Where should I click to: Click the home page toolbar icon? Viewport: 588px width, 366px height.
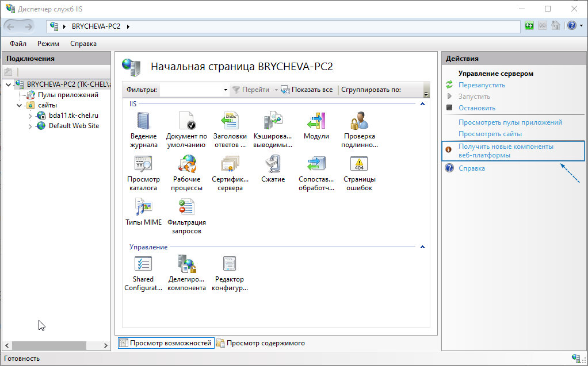point(556,25)
